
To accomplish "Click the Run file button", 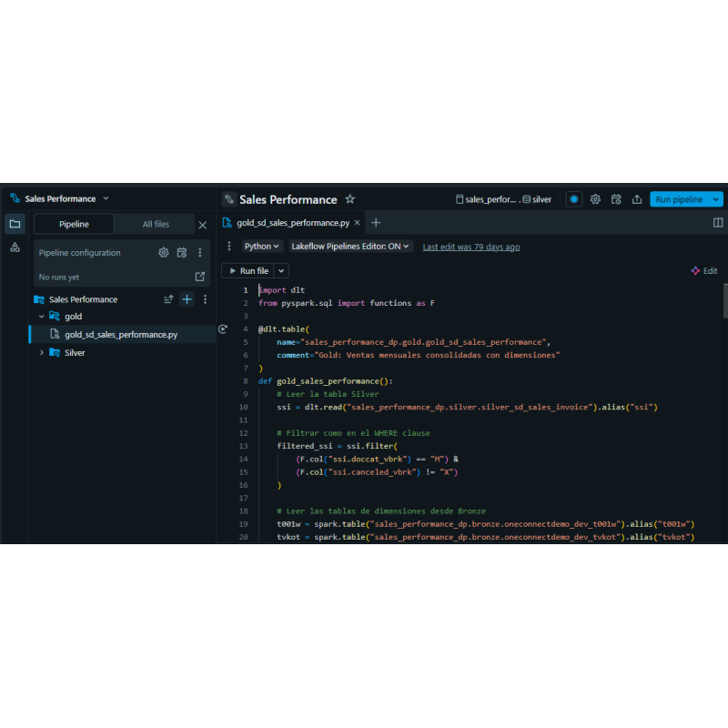I will (248, 271).
